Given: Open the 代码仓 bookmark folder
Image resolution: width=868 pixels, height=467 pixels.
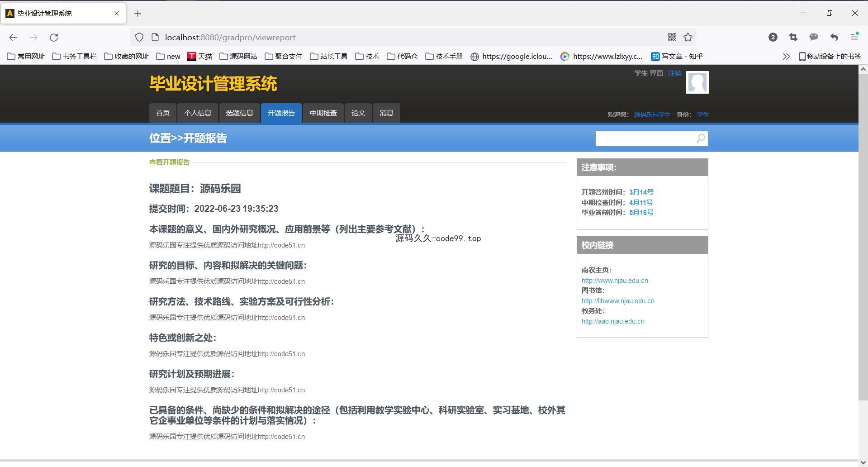Looking at the screenshot, I should click(x=403, y=57).
